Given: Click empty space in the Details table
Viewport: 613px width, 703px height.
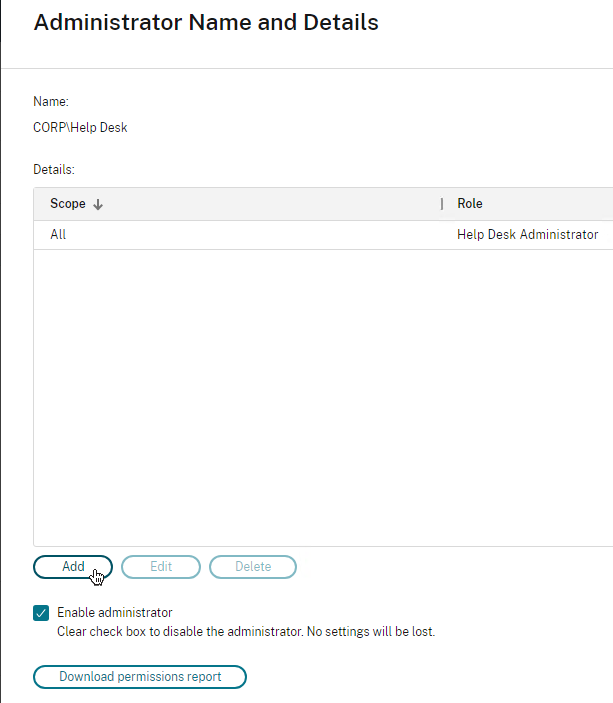Looking at the screenshot, I should tap(323, 397).
